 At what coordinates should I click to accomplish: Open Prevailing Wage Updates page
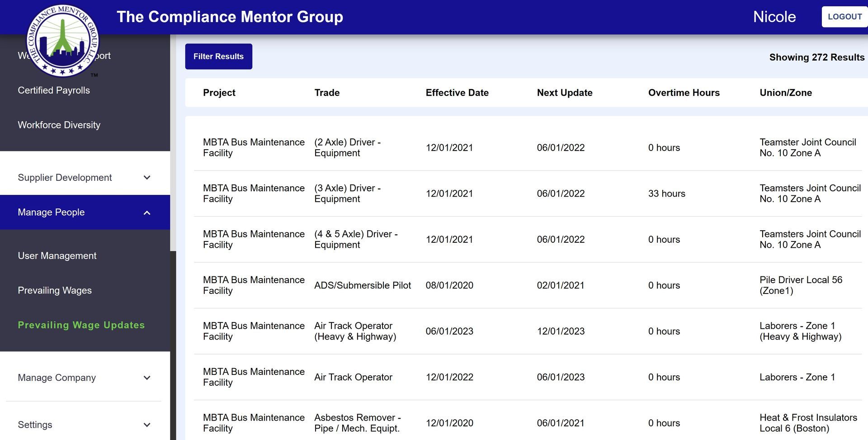coord(81,325)
